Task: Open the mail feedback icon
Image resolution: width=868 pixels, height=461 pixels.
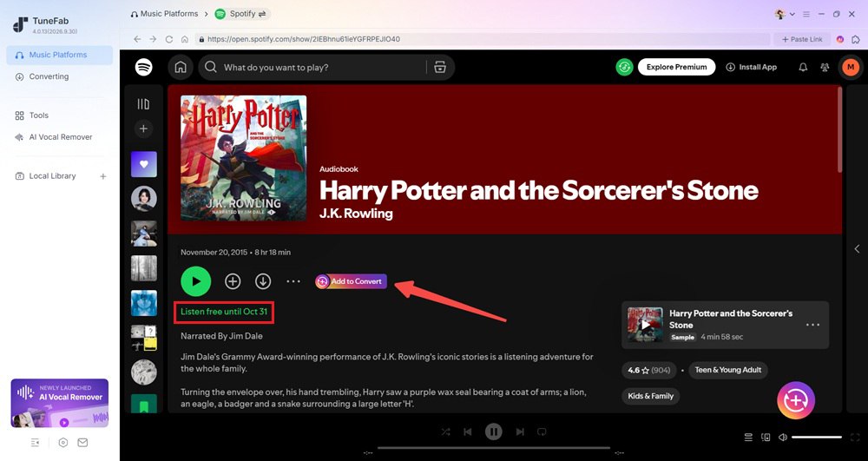Action: [82, 443]
